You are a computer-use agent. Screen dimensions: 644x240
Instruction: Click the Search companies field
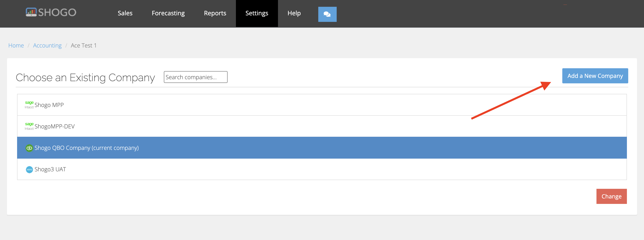tap(195, 77)
